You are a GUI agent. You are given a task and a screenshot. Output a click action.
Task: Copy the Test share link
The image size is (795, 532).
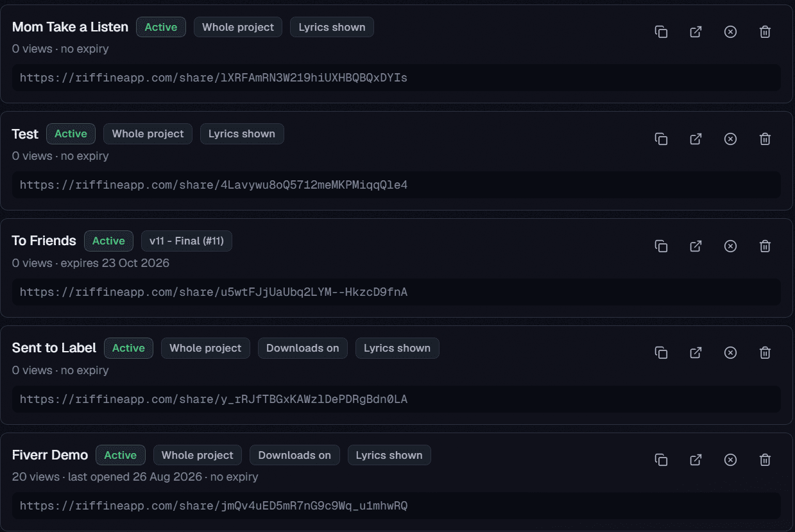pos(661,139)
